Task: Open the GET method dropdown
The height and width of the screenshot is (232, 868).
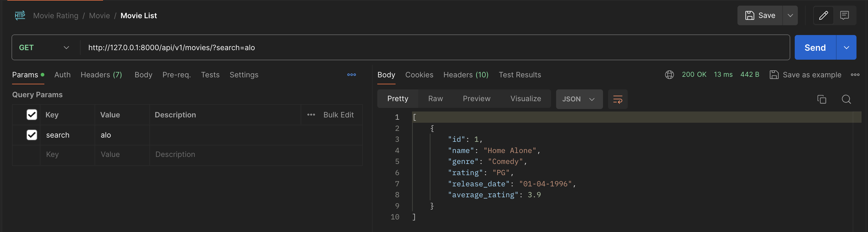Action: click(x=44, y=48)
